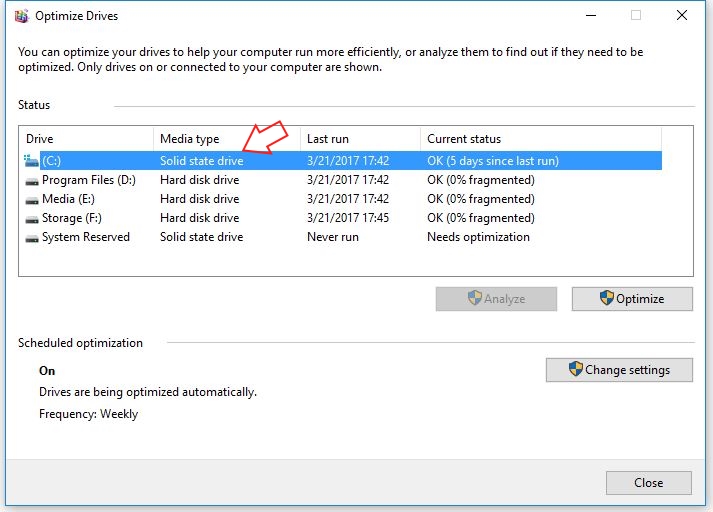Click Hard disk drive in Program Files row

tap(199, 180)
